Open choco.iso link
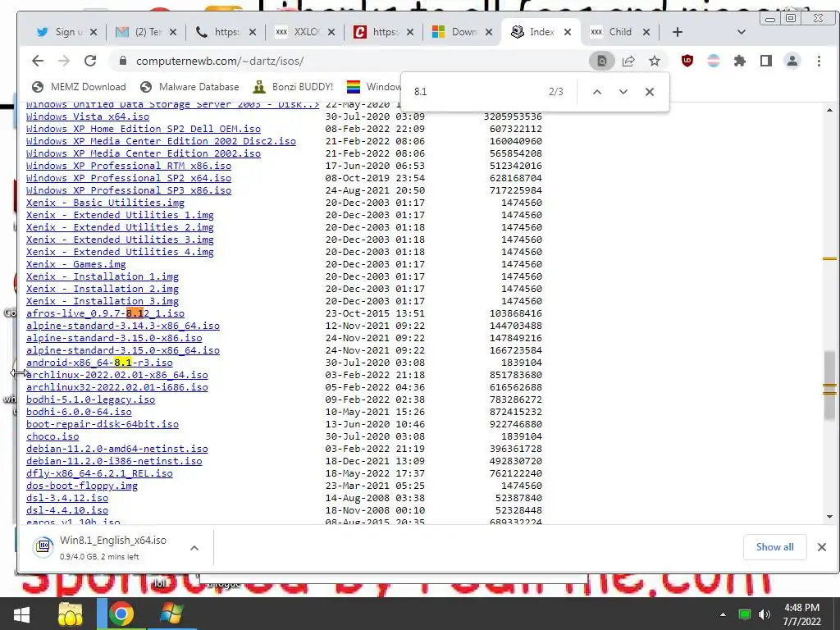This screenshot has width=840, height=630. tap(52, 436)
